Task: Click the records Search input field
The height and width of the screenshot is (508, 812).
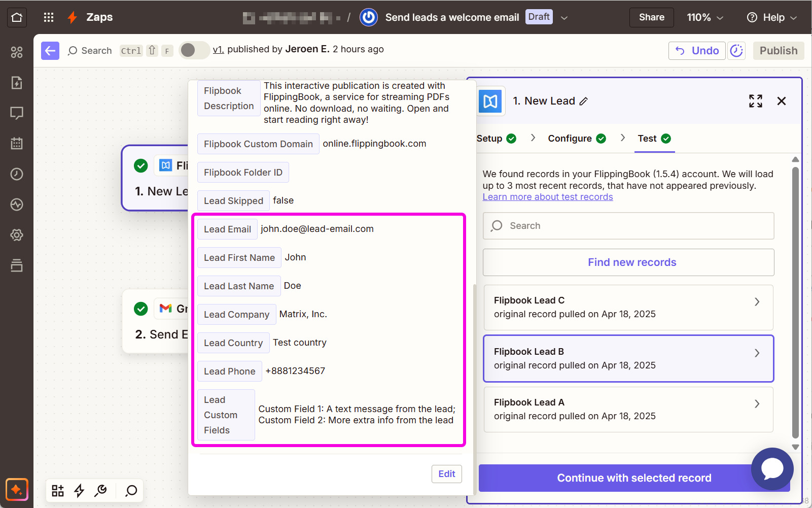Action: pos(628,226)
